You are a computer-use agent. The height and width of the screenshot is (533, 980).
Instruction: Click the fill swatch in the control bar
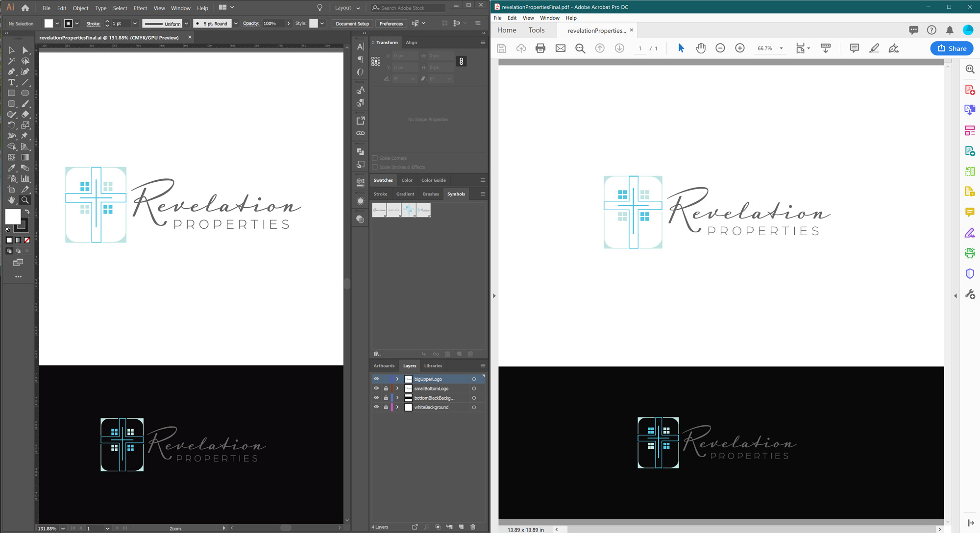point(49,24)
